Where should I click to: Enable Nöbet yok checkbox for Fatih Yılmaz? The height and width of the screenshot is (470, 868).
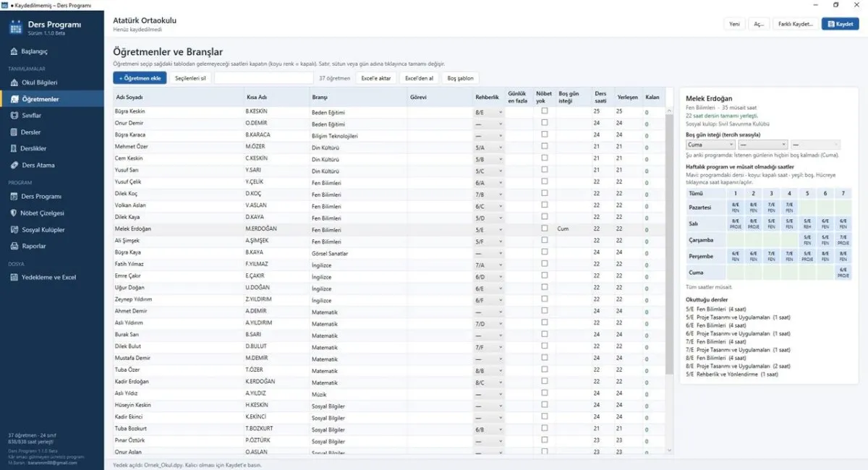click(544, 264)
